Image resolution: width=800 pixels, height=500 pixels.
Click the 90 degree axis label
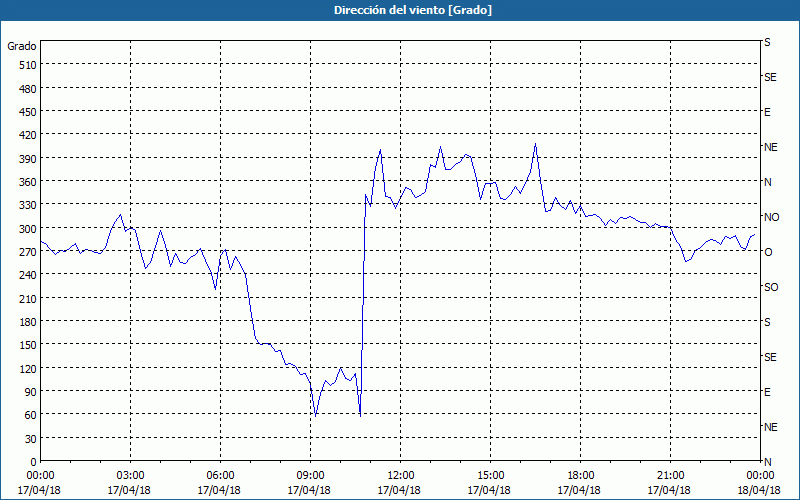click(31, 392)
